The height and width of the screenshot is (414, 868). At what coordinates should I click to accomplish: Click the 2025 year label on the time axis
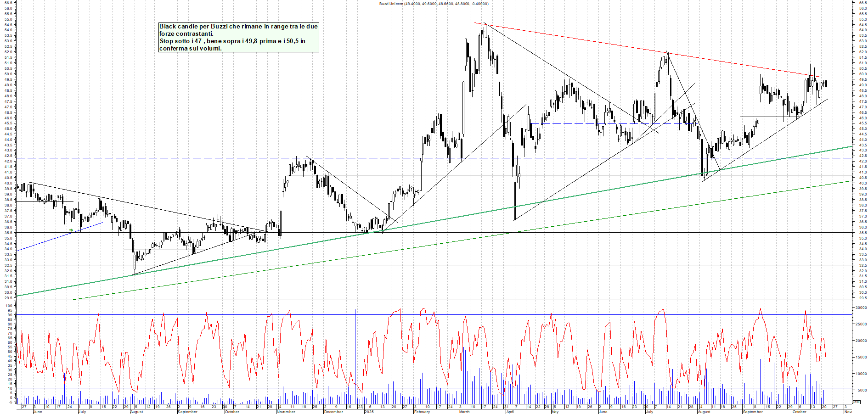pos(369,412)
